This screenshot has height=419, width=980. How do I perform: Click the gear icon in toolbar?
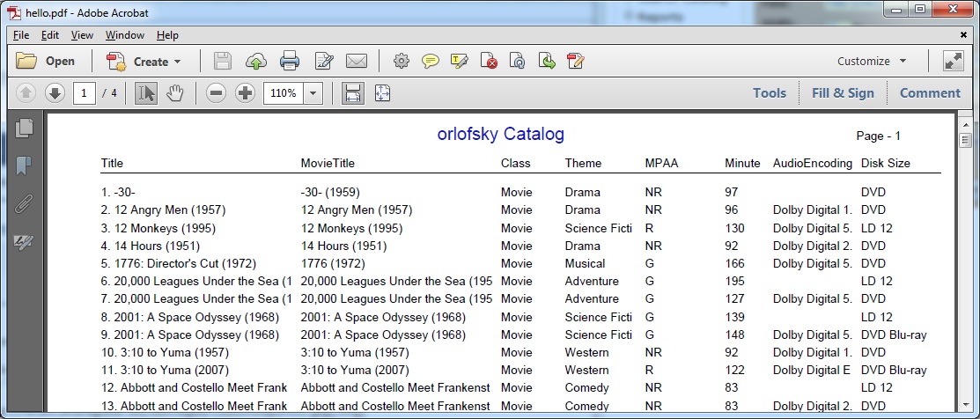(402, 62)
